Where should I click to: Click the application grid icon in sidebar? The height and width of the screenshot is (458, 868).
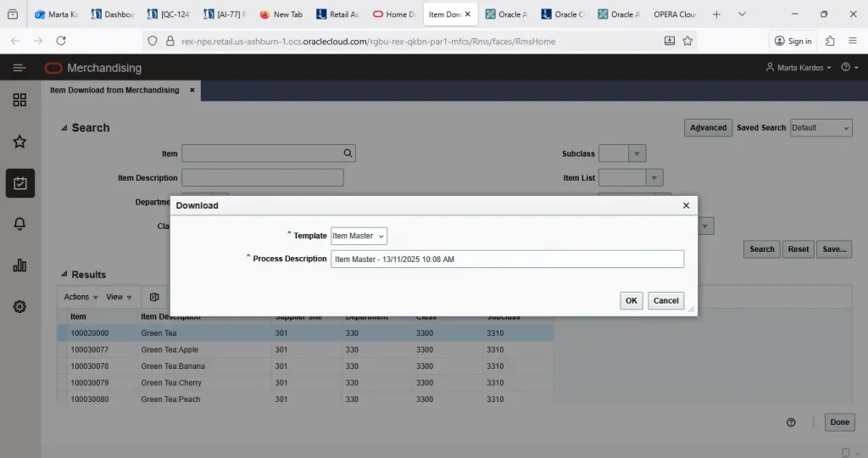point(20,100)
